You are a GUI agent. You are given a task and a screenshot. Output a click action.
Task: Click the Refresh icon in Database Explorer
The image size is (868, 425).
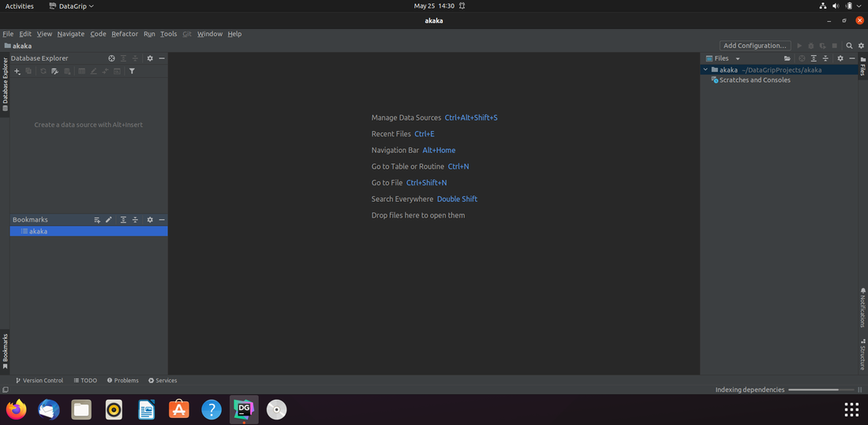click(x=43, y=71)
